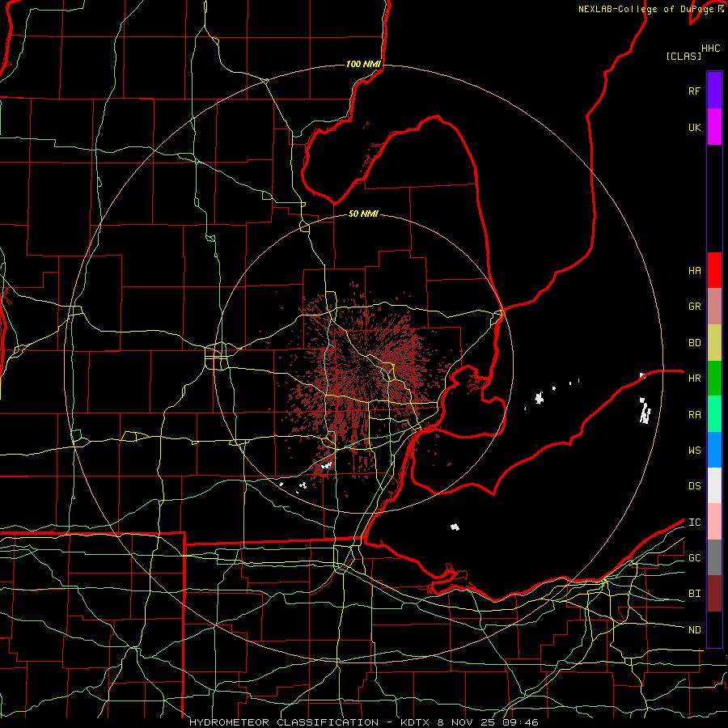728x728 pixels.
Task: Click the '8 NOV 25' date text
Action: pos(468,722)
